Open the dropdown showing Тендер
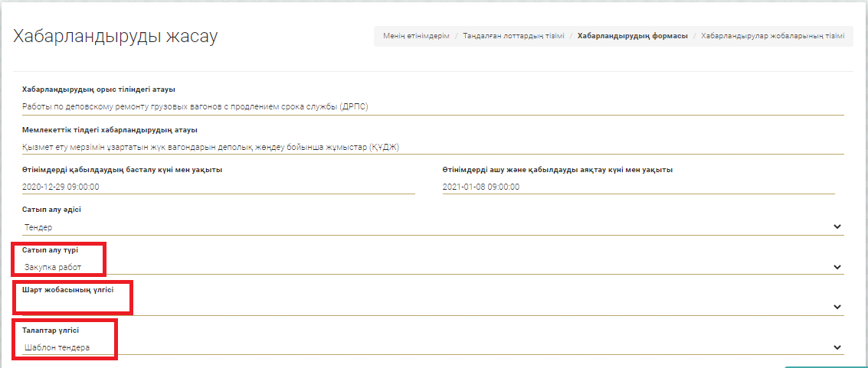This screenshot has width=868, height=368. [x=429, y=227]
